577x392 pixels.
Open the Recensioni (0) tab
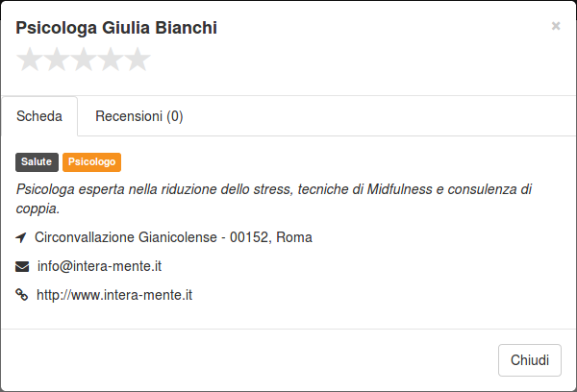[139, 116]
